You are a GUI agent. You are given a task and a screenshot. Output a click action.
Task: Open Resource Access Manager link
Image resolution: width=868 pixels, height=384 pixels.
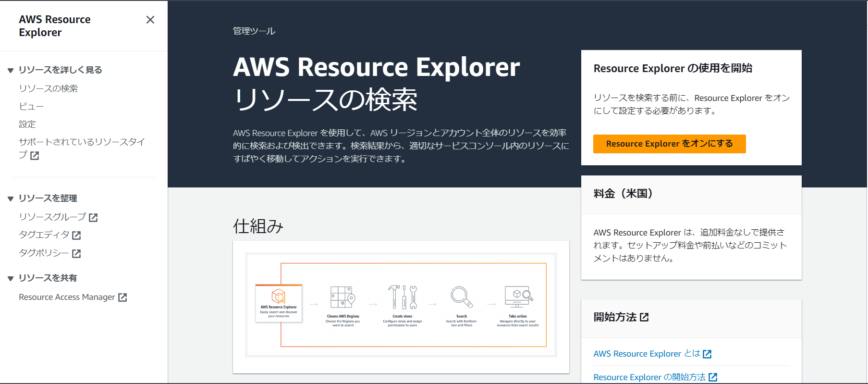67,297
